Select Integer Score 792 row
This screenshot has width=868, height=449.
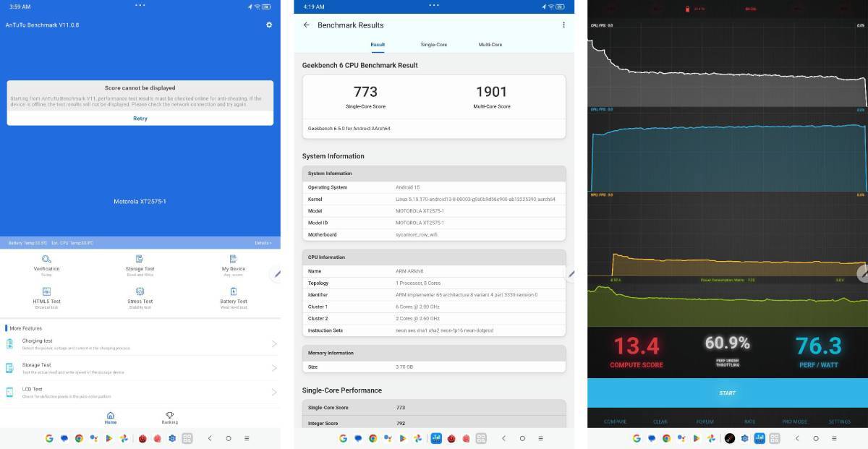point(434,422)
